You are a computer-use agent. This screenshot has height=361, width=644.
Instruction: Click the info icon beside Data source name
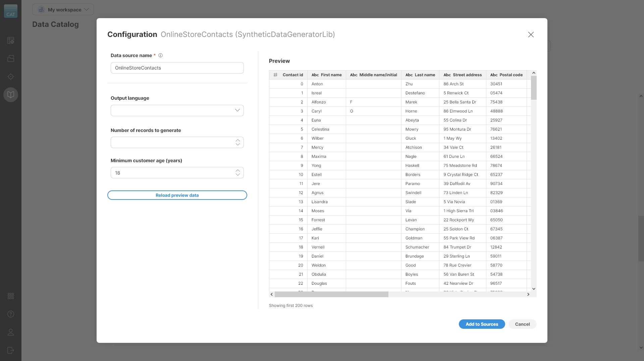(160, 55)
